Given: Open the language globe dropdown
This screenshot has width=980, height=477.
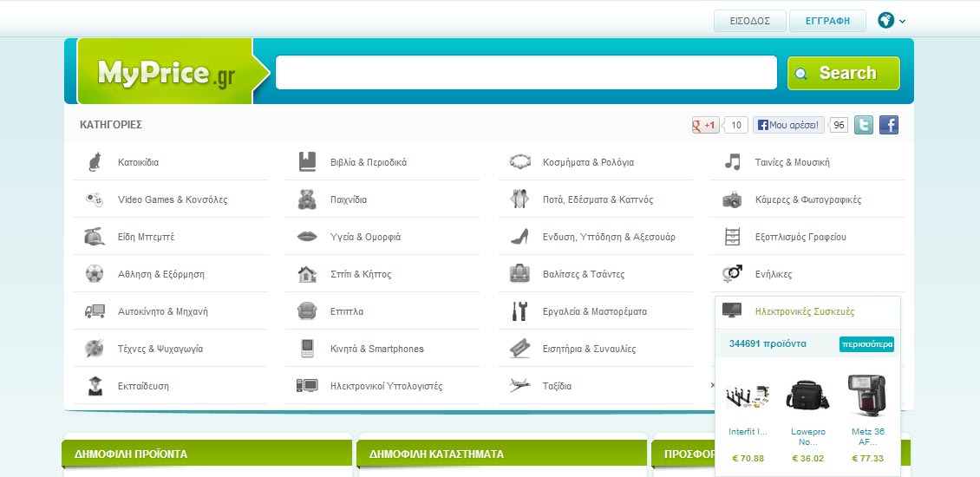Looking at the screenshot, I should pos(891,21).
